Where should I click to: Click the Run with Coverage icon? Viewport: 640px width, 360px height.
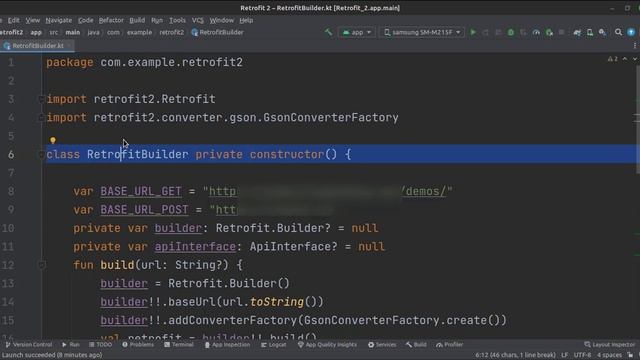point(523,32)
